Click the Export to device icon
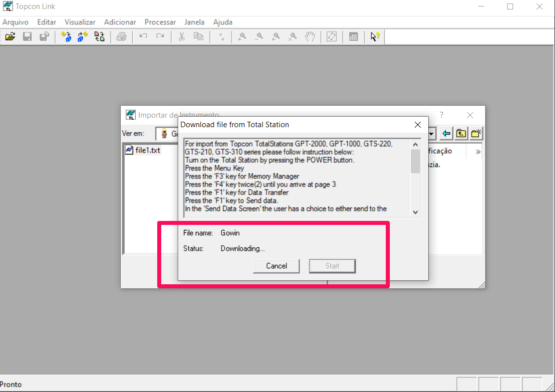Viewport: 555px width, 392px height. pos(82,36)
